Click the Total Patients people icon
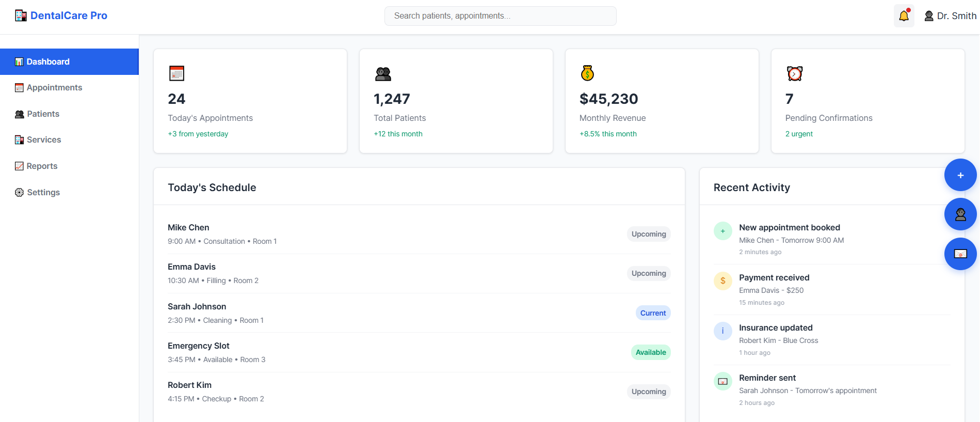Image resolution: width=980 pixels, height=422 pixels. (383, 74)
